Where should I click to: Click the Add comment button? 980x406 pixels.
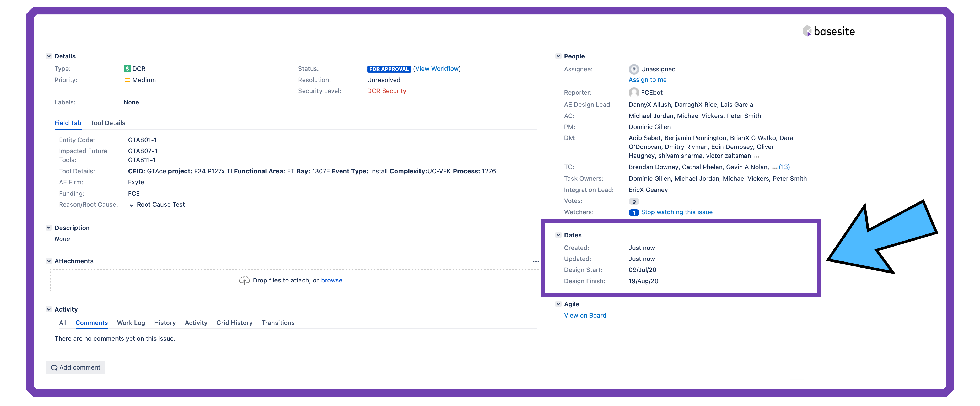pos(76,367)
